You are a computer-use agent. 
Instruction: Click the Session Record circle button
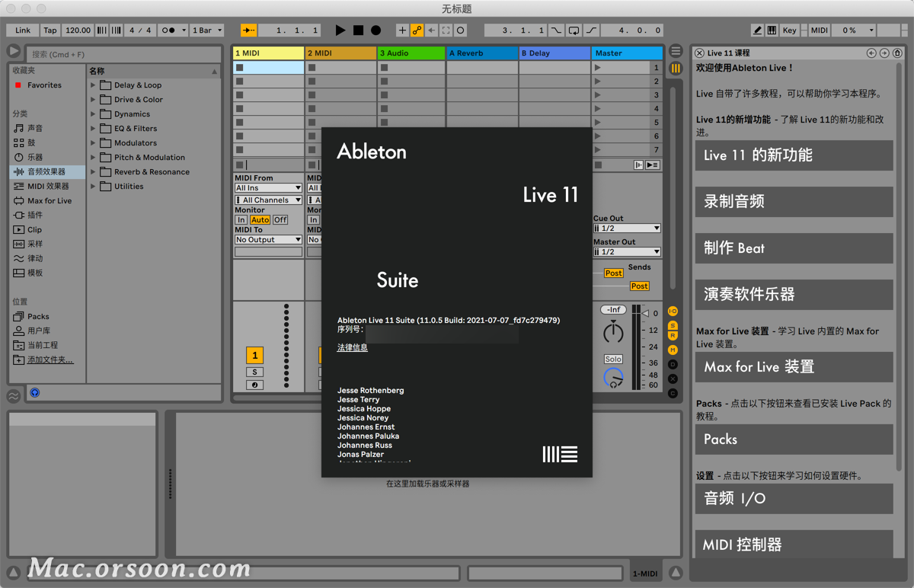461,30
